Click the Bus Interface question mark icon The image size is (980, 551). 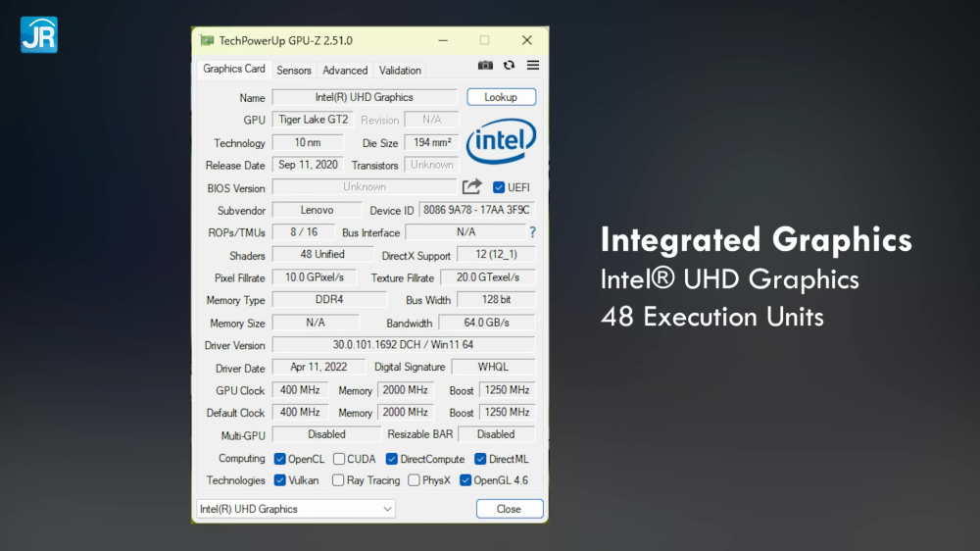click(x=532, y=232)
